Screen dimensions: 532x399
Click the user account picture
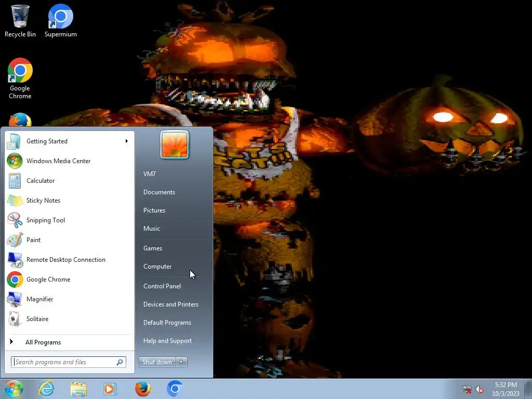(x=175, y=144)
